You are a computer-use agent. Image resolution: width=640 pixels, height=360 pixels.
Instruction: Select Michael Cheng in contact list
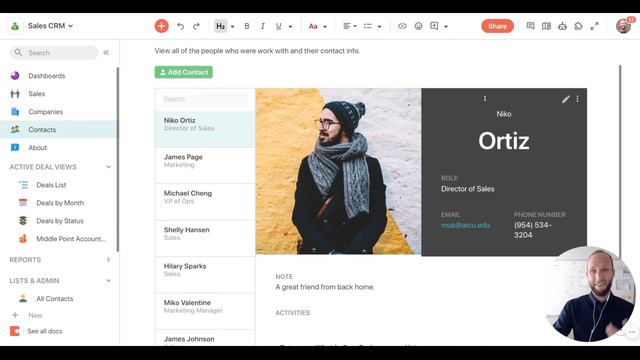click(205, 202)
